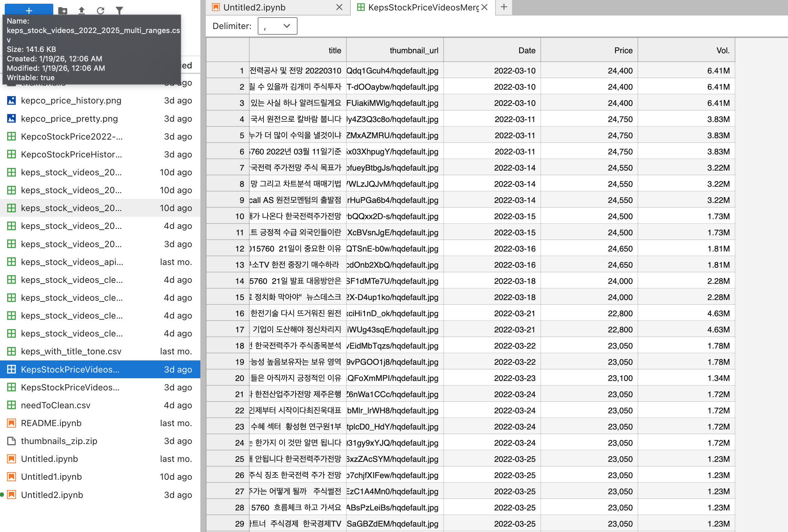Image resolution: width=788 pixels, height=532 pixels.
Task: Open needToClean.csv from the sidebar
Action: tap(55, 405)
